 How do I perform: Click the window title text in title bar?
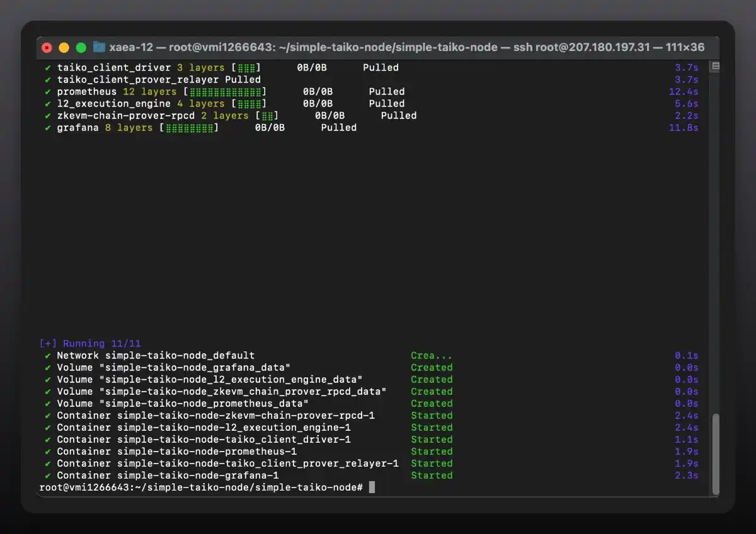pyautogui.click(x=407, y=47)
